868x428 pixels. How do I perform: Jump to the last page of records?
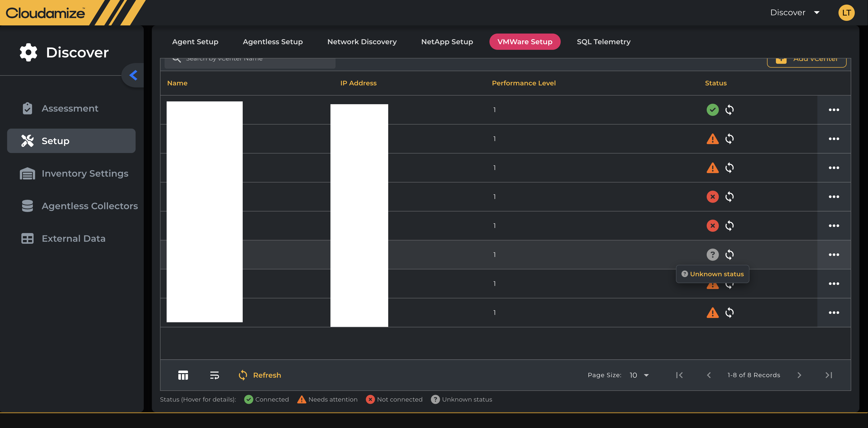click(829, 375)
